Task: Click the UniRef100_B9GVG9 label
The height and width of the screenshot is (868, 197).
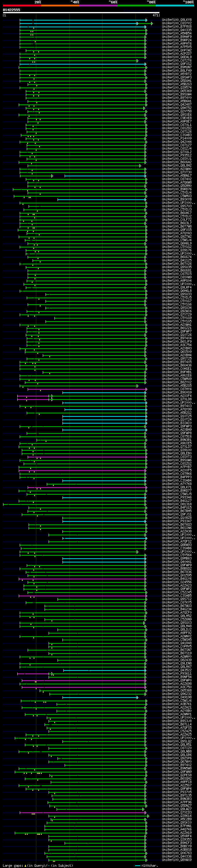Action: [177, 393]
